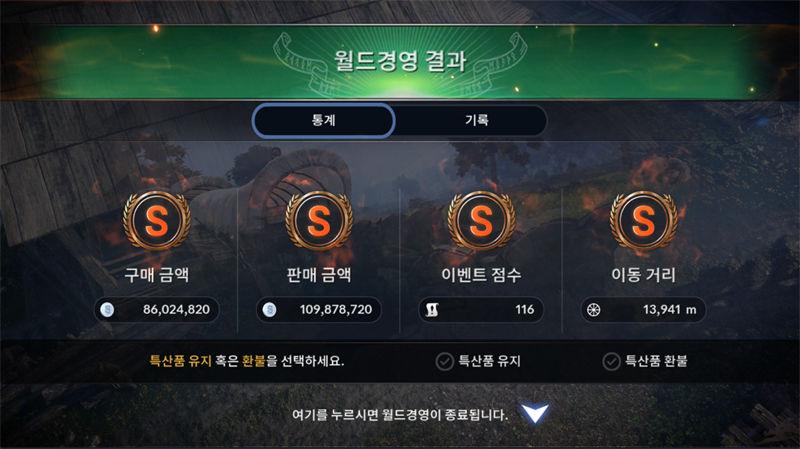Click the S-rank medal above 이벤트 점수
This screenshot has height=449, width=800.
[x=481, y=220]
